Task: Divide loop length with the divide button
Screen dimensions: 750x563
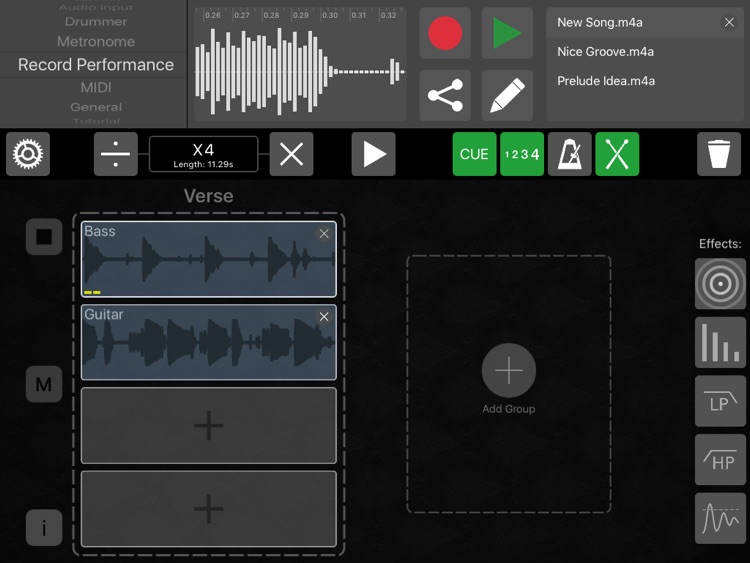Action: (x=116, y=154)
